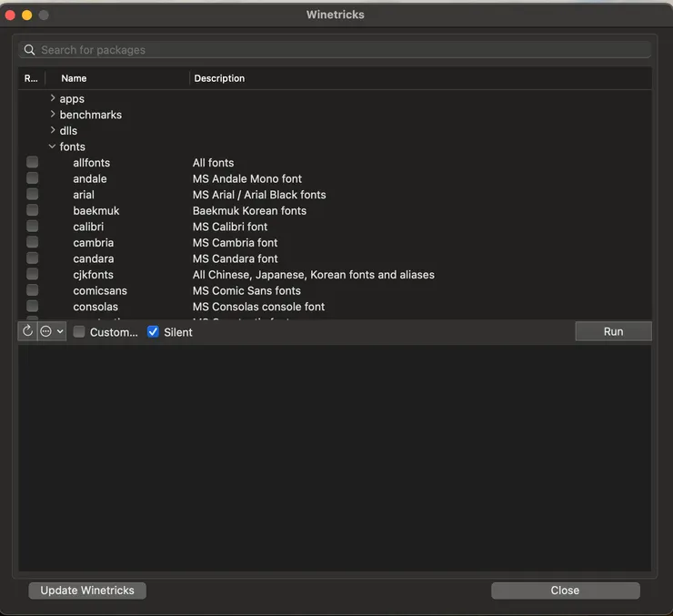Select the allfonts row name
The height and width of the screenshot is (616, 673).
pyautogui.click(x=92, y=163)
